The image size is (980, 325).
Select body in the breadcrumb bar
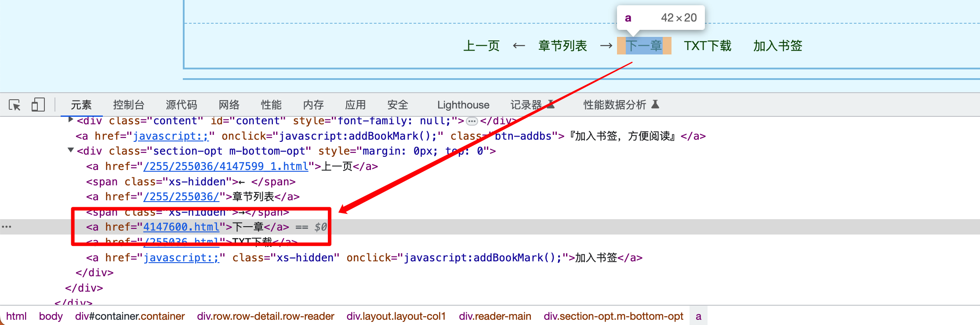pyautogui.click(x=51, y=316)
